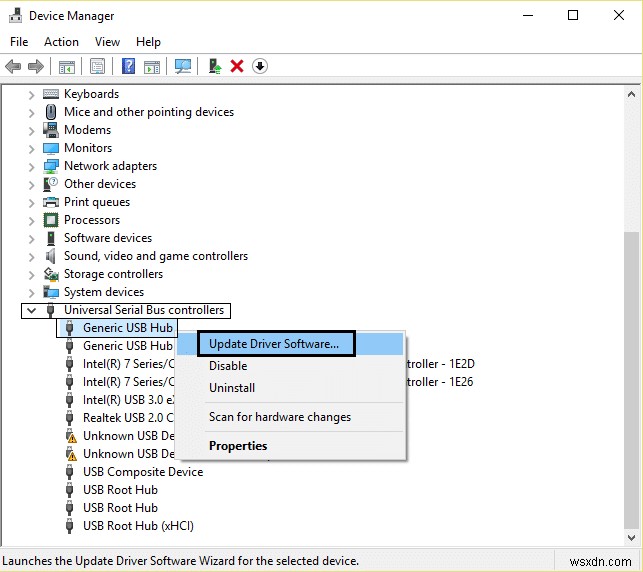Select the Storage controllers icon
The image size is (643, 572).
point(51,274)
